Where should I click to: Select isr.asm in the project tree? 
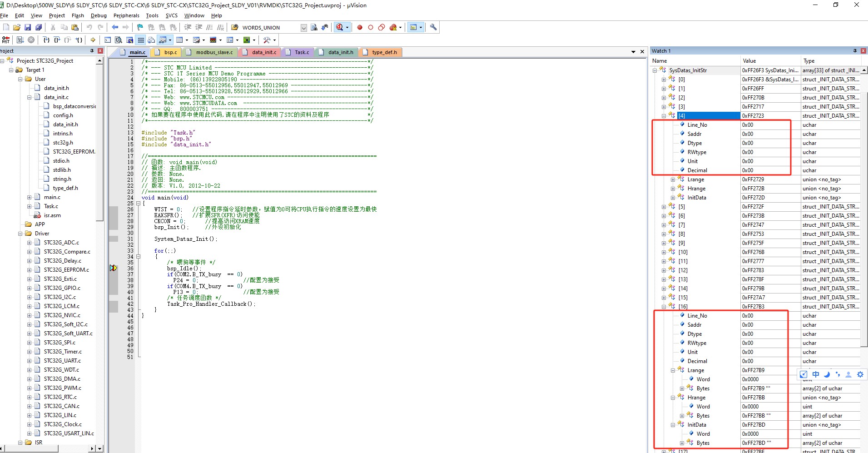pyautogui.click(x=52, y=215)
